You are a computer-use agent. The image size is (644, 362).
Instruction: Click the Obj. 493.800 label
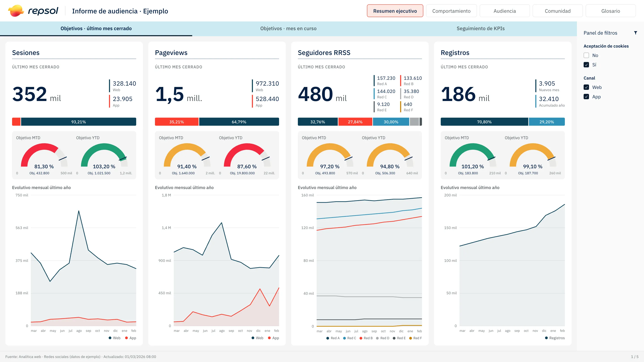pos(325,173)
